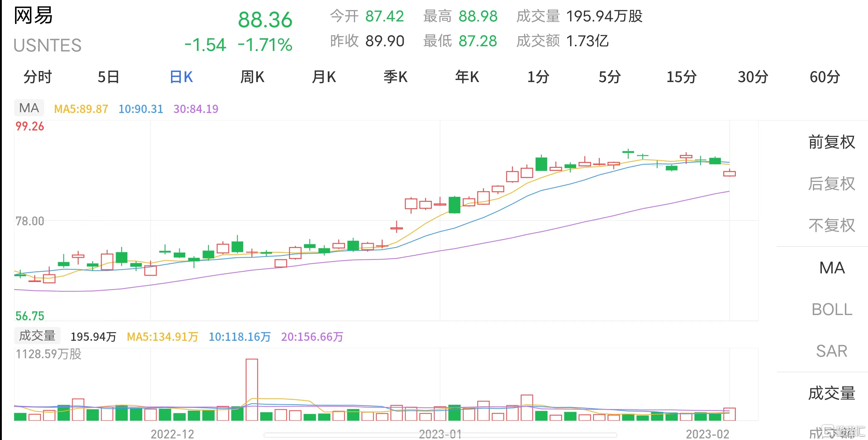Open the 月K monthly chart tab
Viewport: 868px width, 440px height.
pos(324,77)
